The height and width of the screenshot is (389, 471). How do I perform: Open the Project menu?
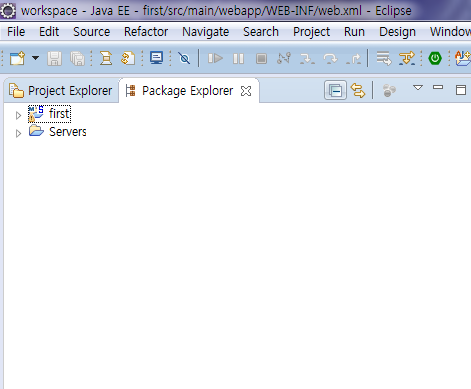(312, 32)
